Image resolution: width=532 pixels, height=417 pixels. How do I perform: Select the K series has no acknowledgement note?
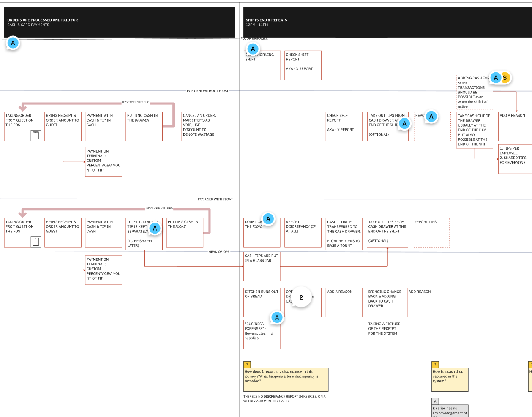coord(450,411)
